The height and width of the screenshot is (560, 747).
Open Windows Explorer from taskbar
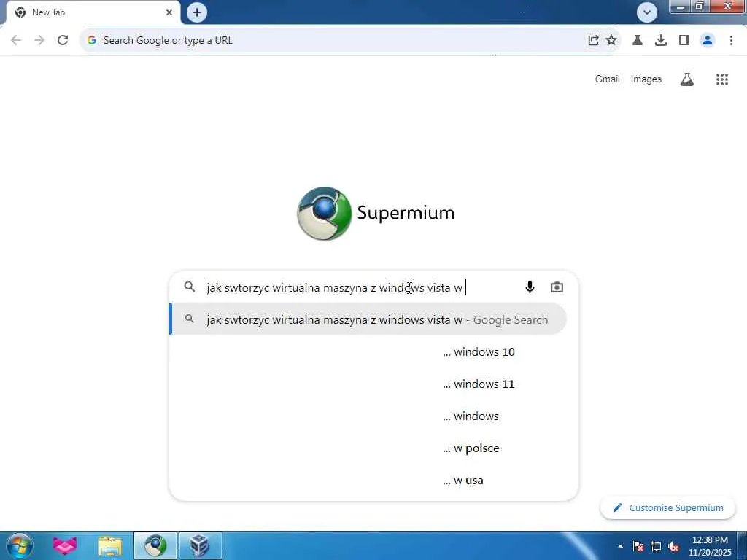[x=110, y=546]
